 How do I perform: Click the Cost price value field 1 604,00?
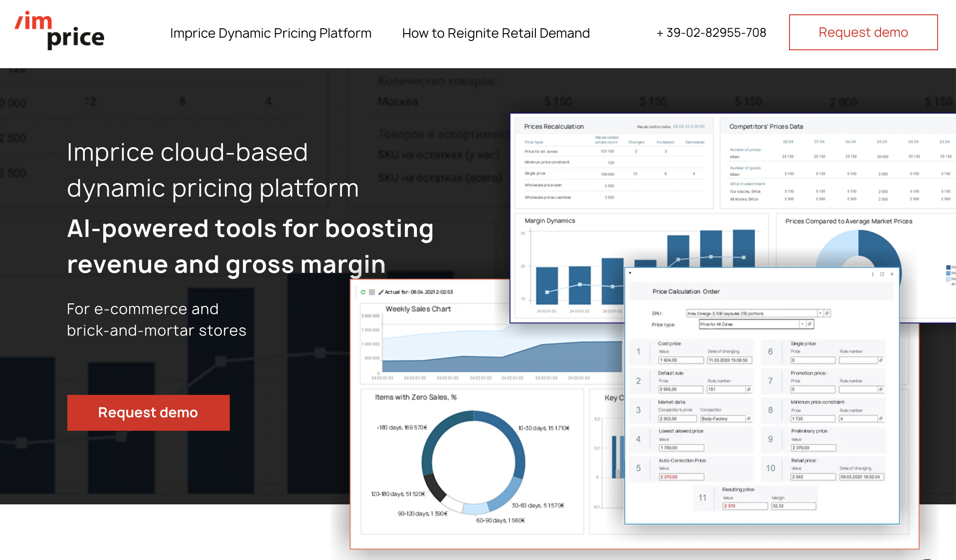point(680,360)
